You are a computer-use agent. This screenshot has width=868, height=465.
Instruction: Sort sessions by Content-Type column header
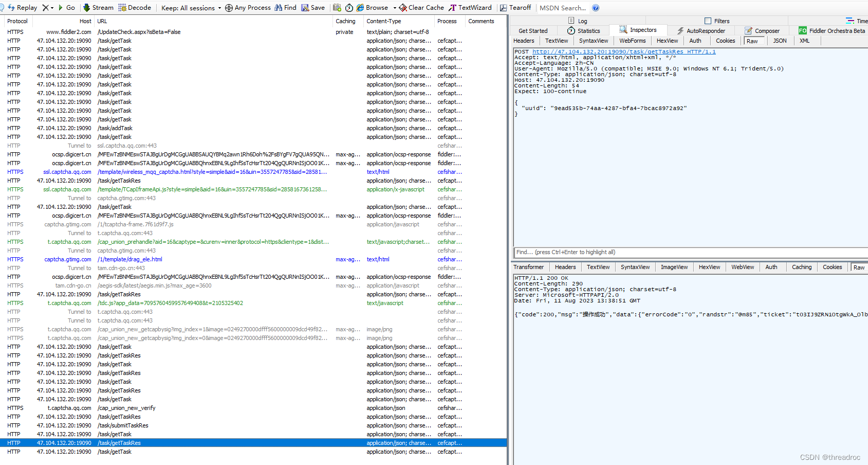pos(398,21)
